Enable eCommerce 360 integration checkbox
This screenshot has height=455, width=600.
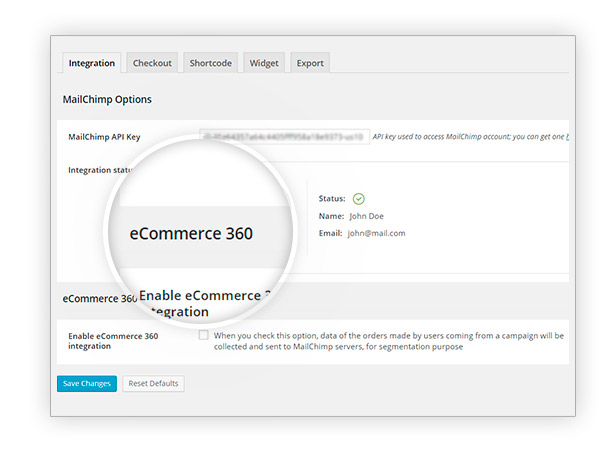(x=204, y=336)
